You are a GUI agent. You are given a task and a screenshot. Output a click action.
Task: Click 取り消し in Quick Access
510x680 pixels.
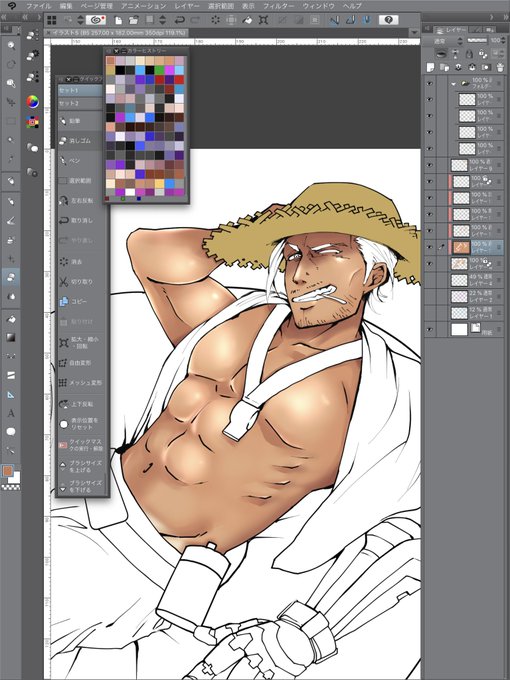coord(82,220)
